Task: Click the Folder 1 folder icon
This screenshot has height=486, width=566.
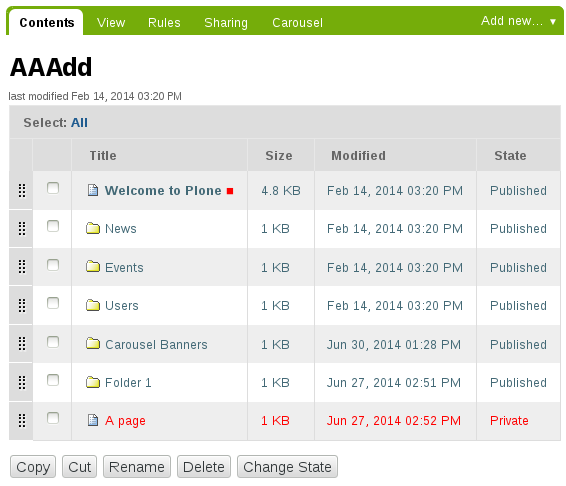Action: tap(93, 382)
